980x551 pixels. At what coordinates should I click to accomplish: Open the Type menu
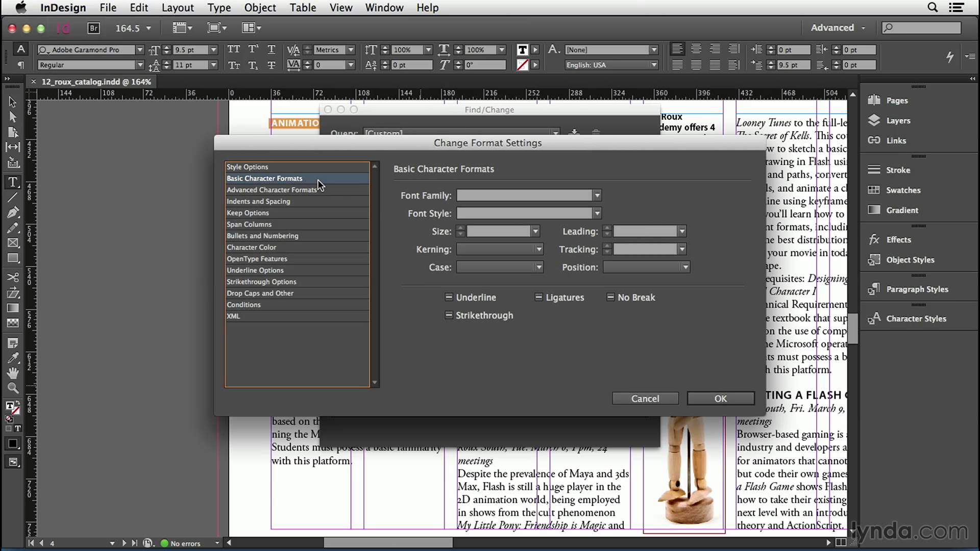coord(219,8)
